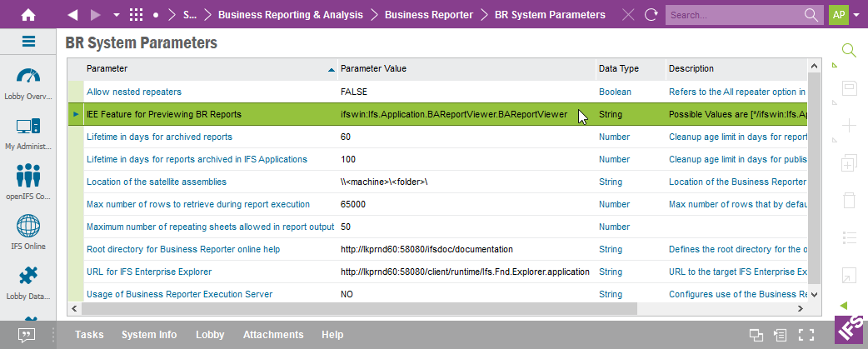Screen dimensions: 868x349
Task: Open Business Reporter breadcrumb
Action: [429, 15]
